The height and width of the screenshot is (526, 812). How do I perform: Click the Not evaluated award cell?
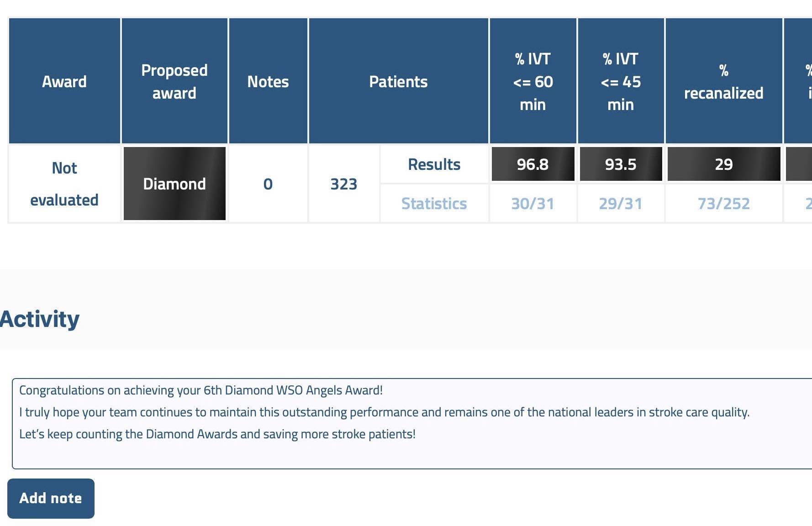64,184
